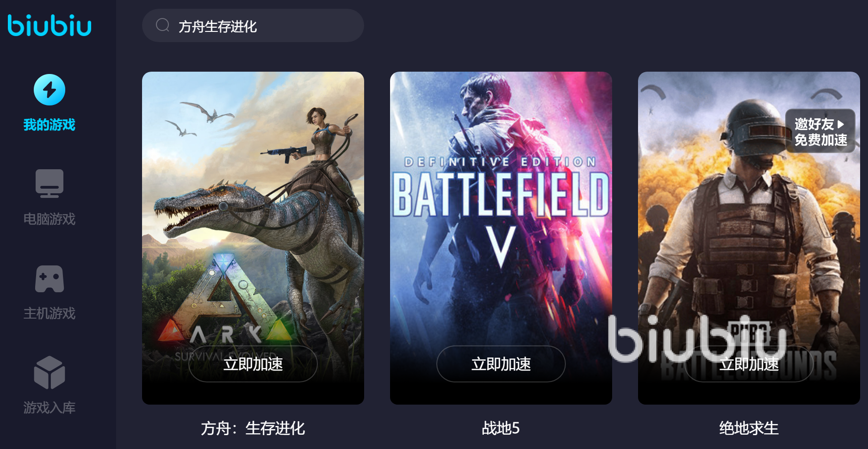Switch to 电脑游戏 tab label

tap(50, 219)
